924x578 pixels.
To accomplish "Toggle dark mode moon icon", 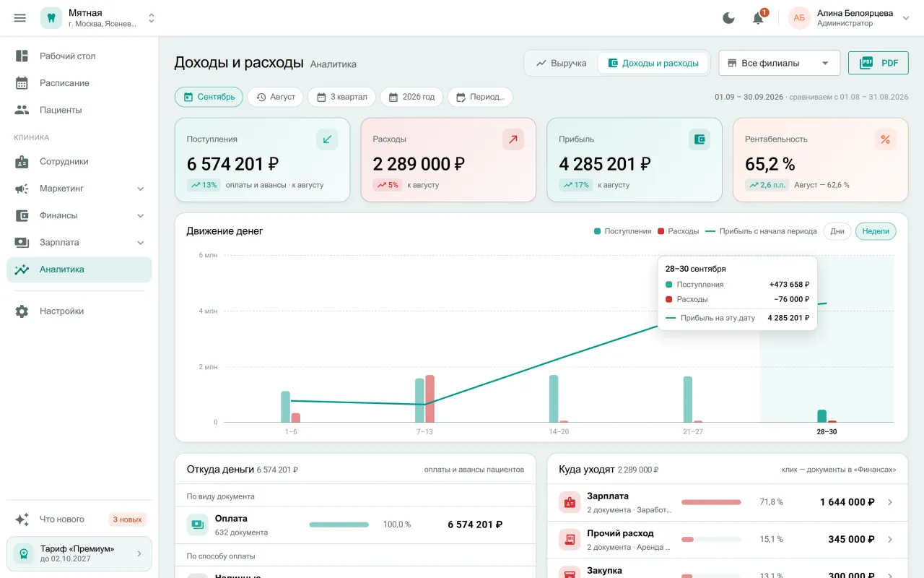I will click(x=728, y=18).
